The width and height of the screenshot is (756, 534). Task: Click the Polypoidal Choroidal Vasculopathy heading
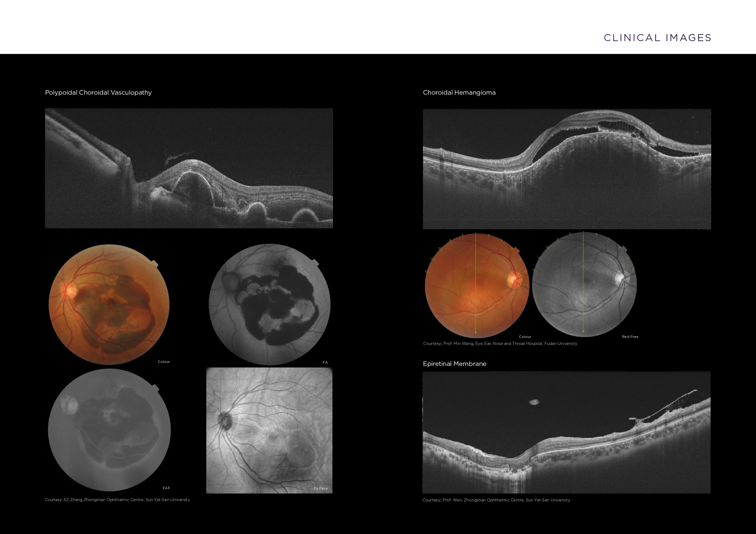click(98, 93)
